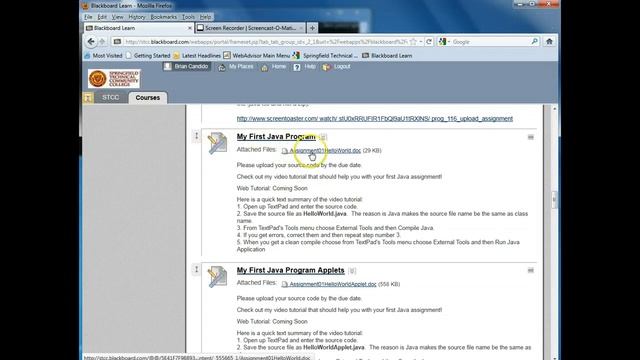Click the scrollbar down arrow of the page
Image resolution: width=640 pixels, height=360 pixels.
[x=554, y=357]
